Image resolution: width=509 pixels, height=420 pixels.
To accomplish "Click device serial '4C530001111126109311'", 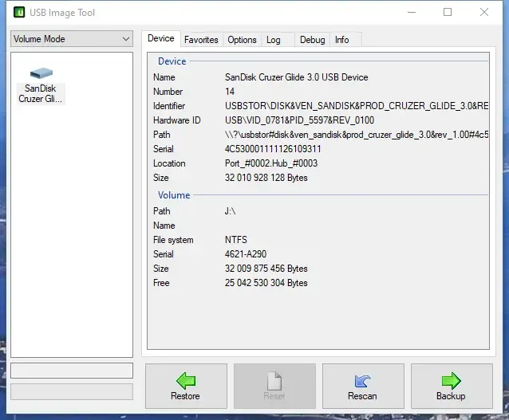I will tap(273, 149).
